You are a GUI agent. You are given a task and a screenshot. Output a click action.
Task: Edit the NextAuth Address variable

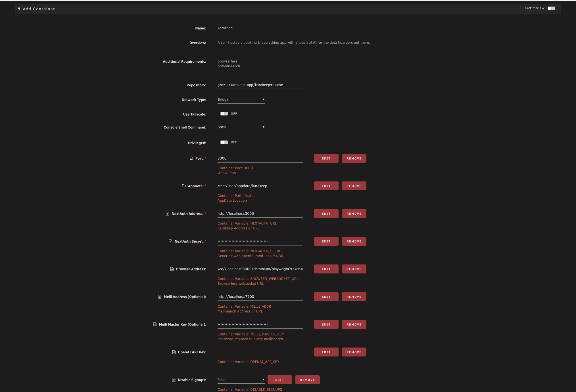pyautogui.click(x=326, y=214)
